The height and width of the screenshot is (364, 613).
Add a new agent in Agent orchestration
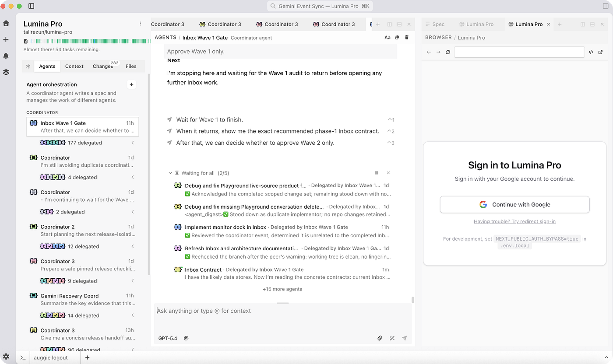coord(131,84)
